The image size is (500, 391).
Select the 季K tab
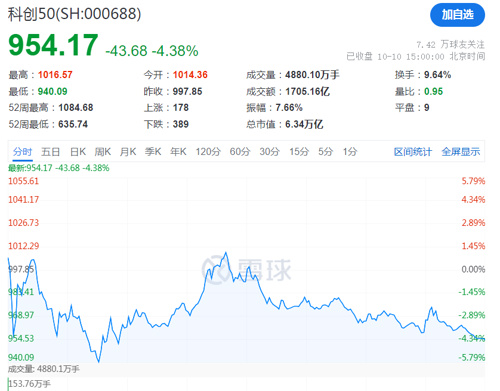[153, 152]
